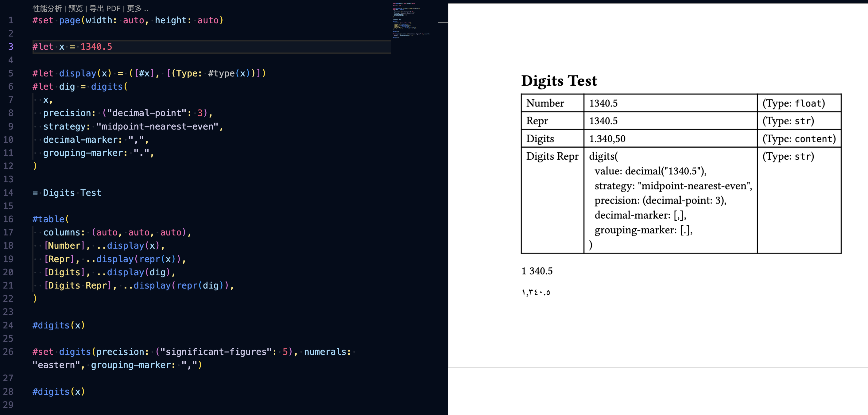Click '= Digits Test' heading source on line 14
Viewport: 868px width, 415px height.
pyautogui.click(x=67, y=193)
